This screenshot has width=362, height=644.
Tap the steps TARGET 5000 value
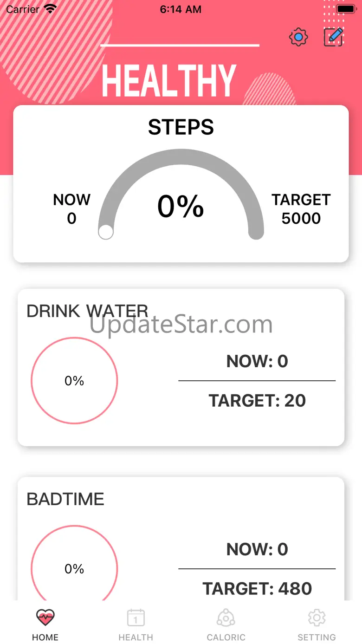coord(301,218)
